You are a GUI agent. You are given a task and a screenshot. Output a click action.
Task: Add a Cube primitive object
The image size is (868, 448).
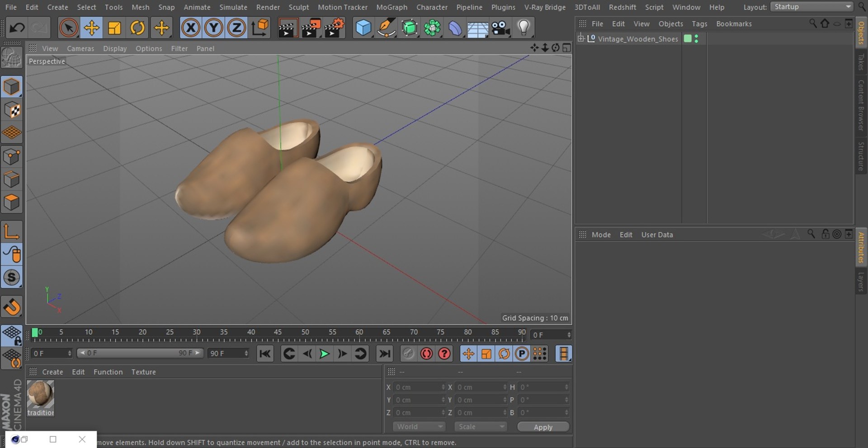[x=363, y=28]
